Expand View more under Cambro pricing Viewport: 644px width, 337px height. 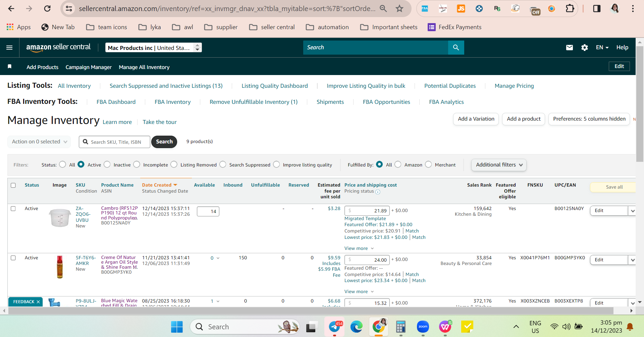[x=359, y=248]
